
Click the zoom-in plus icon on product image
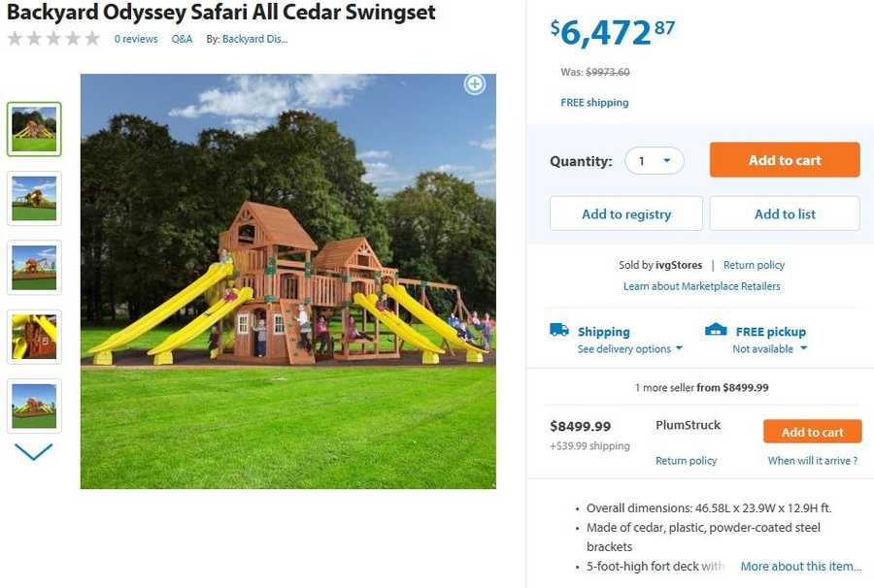[x=474, y=84]
